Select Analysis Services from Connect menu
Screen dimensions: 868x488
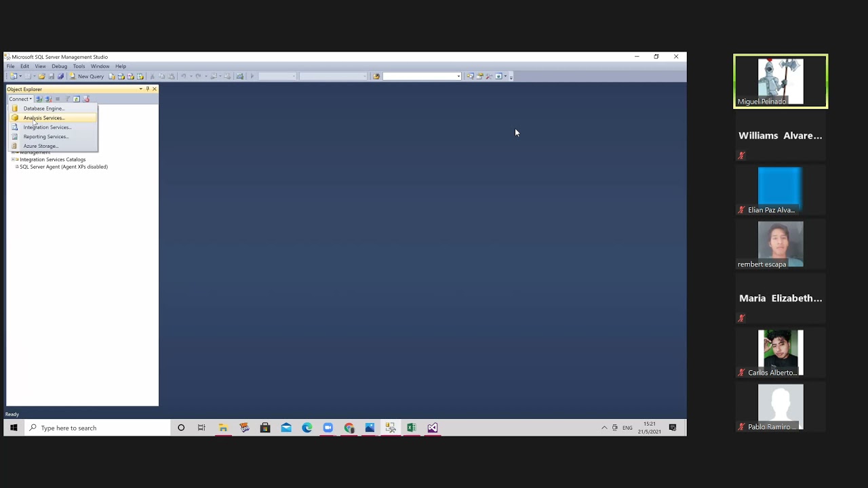click(54, 118)
